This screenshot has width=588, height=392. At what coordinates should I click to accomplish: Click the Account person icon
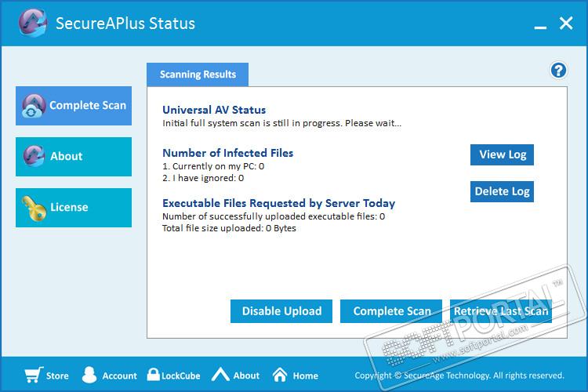90,375
